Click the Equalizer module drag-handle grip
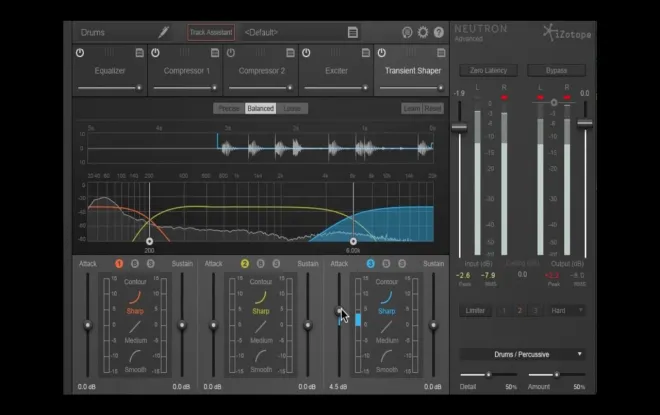Image resolution: width=660 pixels, height=415 pixels. click(x=109, y=52)
